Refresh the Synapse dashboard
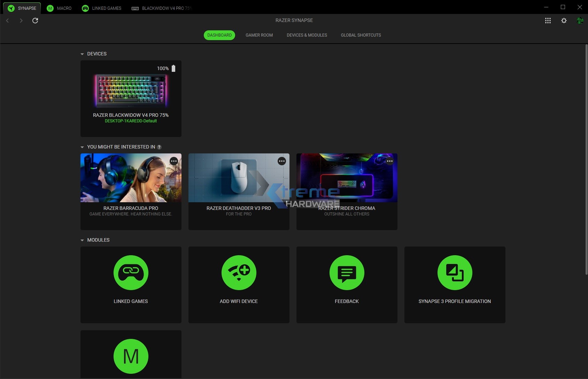 (35, 21)
